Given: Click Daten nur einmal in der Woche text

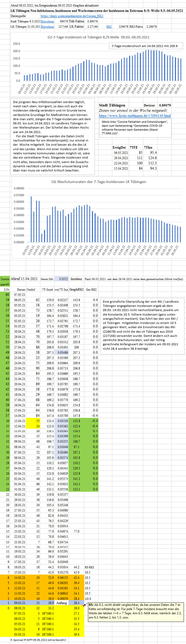Looking at the screenshot, I should [x=133, y=111].
